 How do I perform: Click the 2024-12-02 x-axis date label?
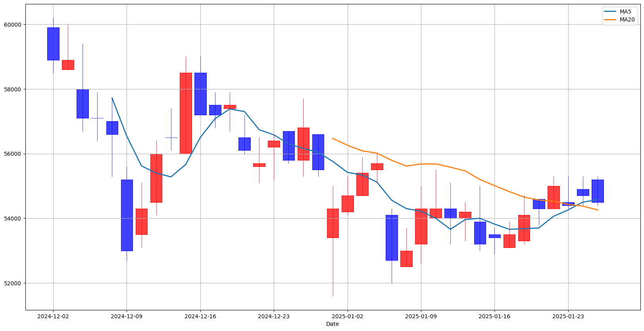click(x=53, y=317)
